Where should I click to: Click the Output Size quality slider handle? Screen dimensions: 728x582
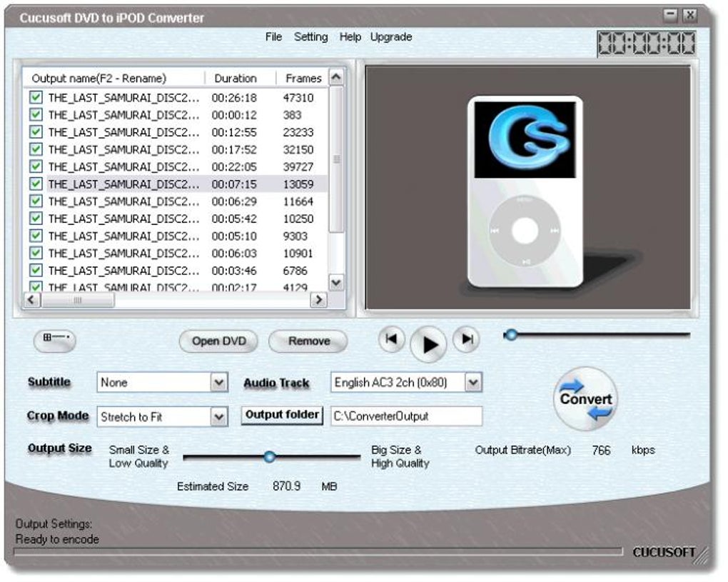(x=269, y=457)
